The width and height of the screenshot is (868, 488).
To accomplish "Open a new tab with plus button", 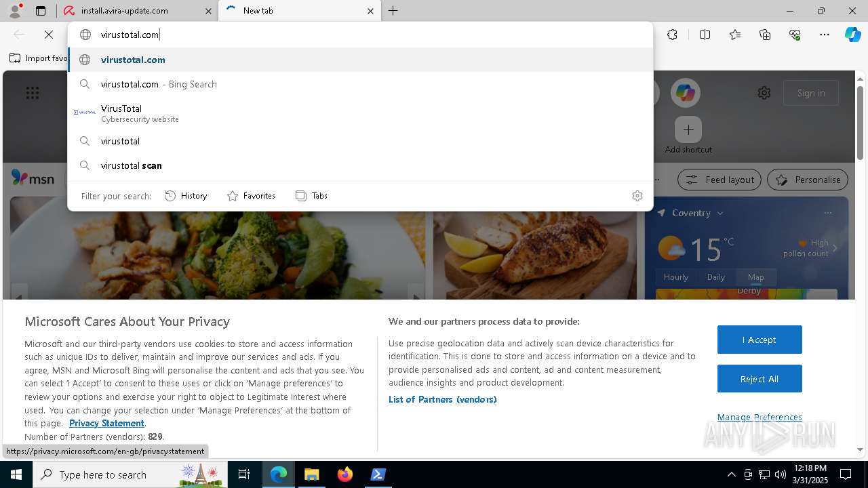I will click(393, 11).
